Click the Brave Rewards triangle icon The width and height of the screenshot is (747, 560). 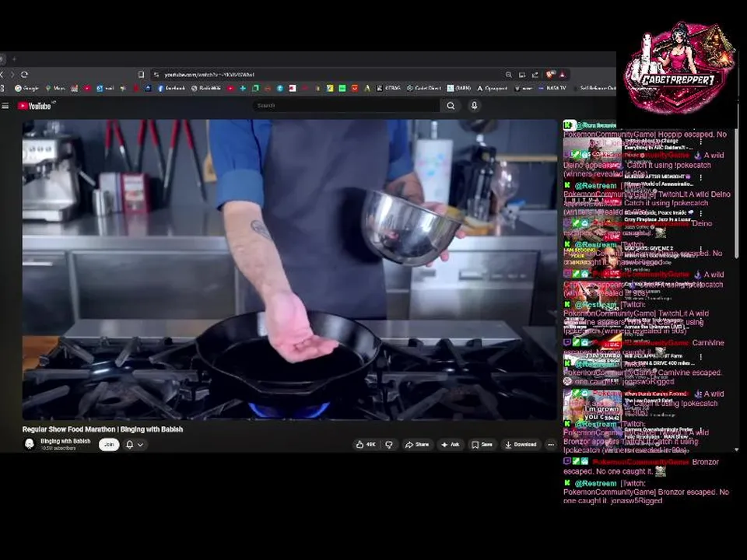563,75
